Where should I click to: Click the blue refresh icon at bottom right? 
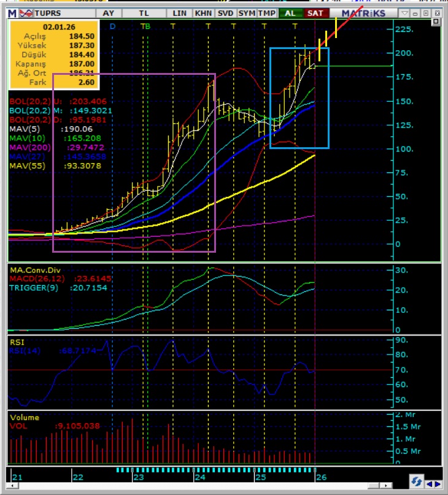click(417, 483)
